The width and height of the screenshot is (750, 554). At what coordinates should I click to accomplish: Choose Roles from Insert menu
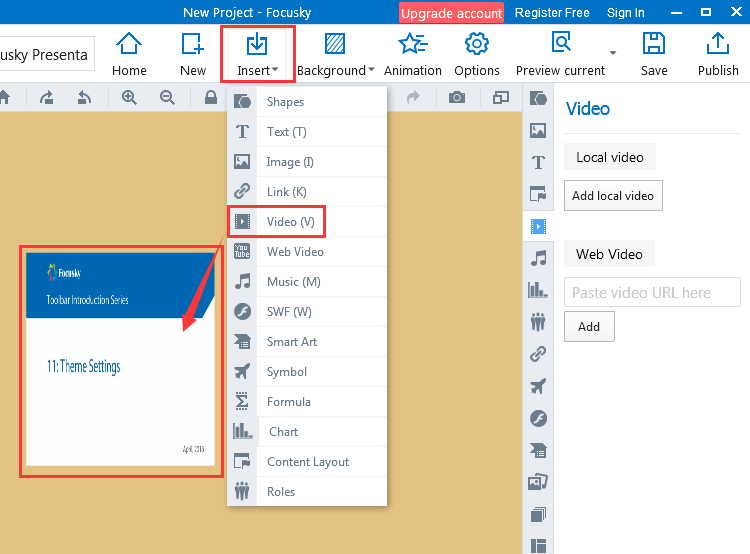[307, 491]
